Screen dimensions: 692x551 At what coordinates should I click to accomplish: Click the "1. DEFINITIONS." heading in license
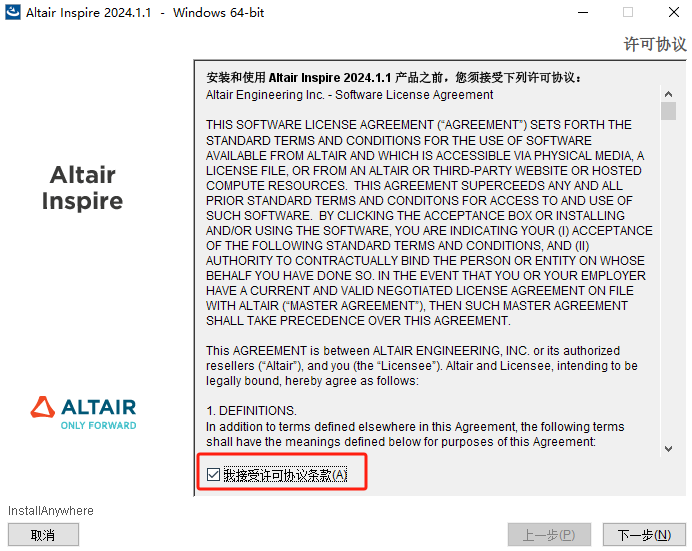[x=251, y=411]
